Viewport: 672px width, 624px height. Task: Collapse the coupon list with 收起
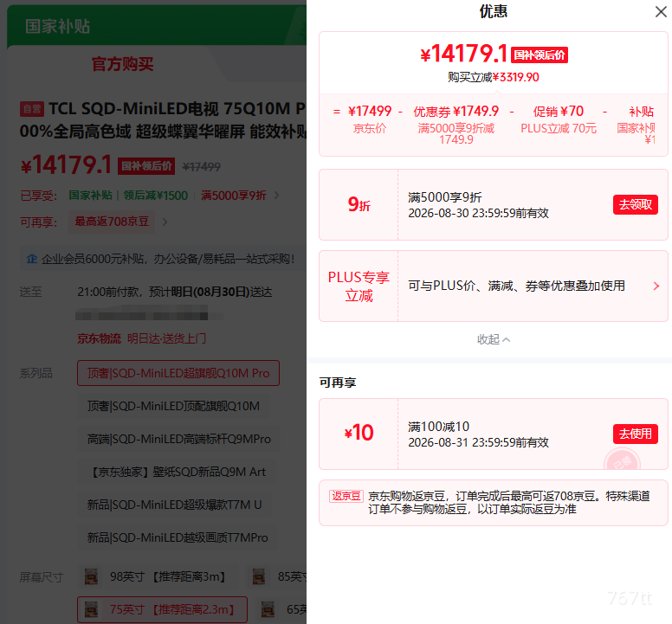click(x=494, y=339)
